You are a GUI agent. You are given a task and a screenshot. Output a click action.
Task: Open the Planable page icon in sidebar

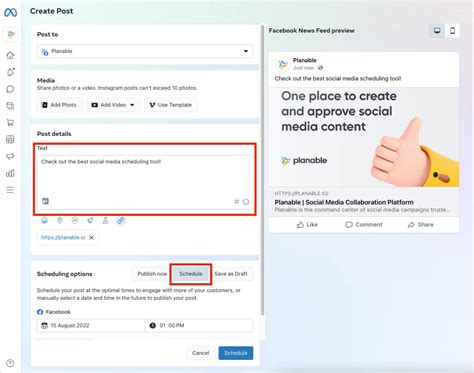(x=11, y=34)
